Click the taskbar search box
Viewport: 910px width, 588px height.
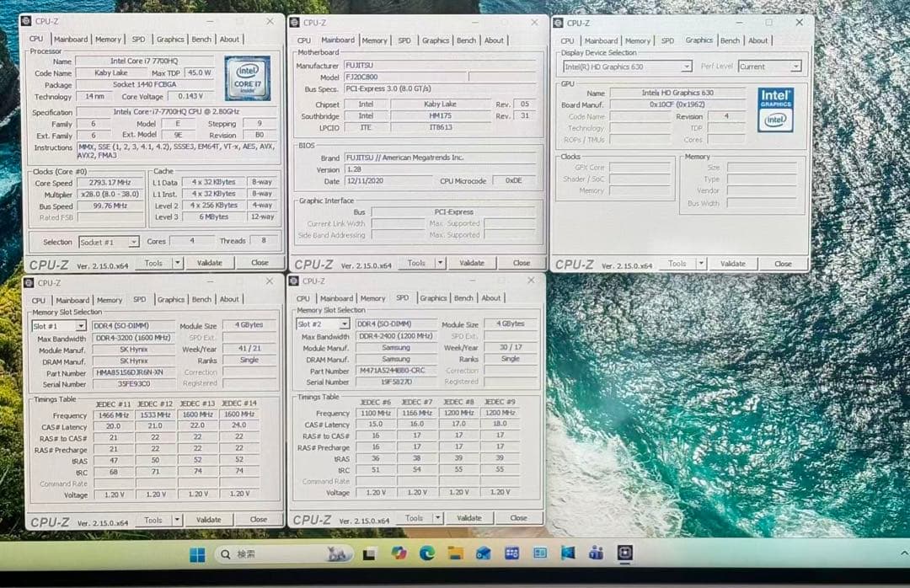point(283,554)
